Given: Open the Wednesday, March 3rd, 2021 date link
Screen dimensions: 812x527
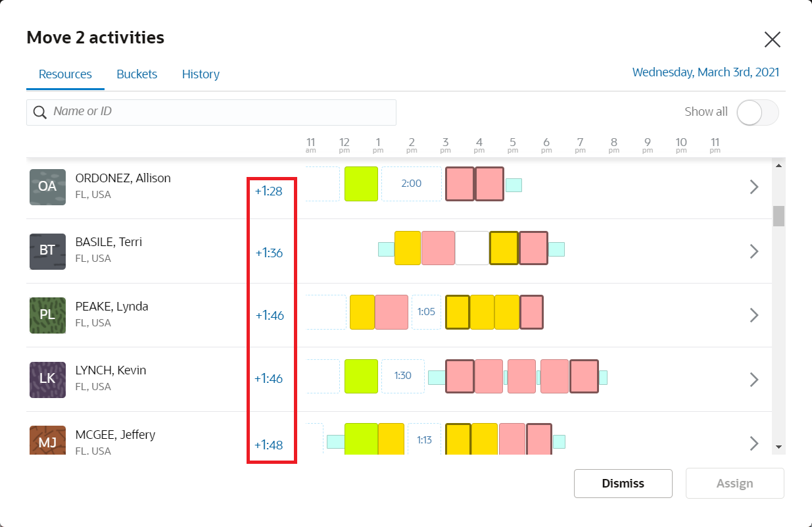Looking at the screenshot, I should [x=705, y=72].
